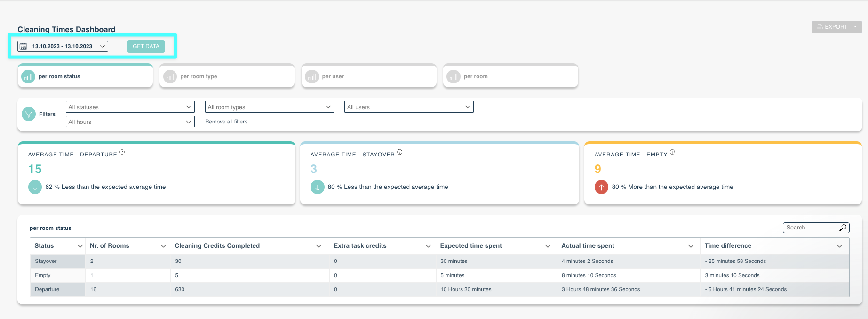The height and width of the screenshot is (319, 868).
Task: Click the chart icon on per room type tab
Action: pyautogui.click(x=170, y=76)
